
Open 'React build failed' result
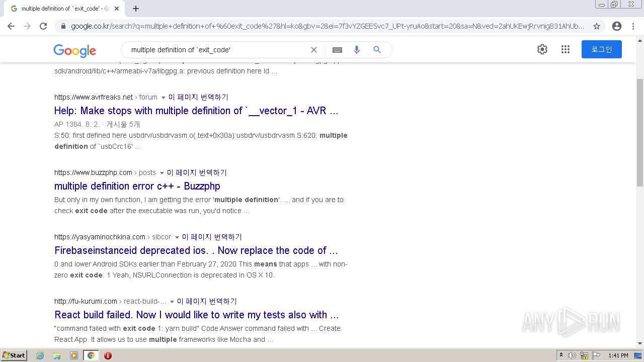point(197,315)
